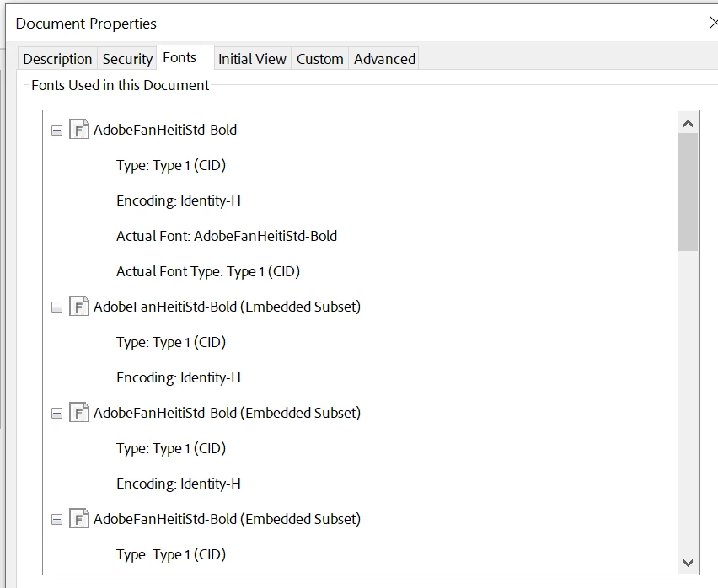This screenshot has width=718, height=588.
Task: Collapse the first AdobeFanHeitiStd-Bold font entry
Action: click(x=56, y=131)
